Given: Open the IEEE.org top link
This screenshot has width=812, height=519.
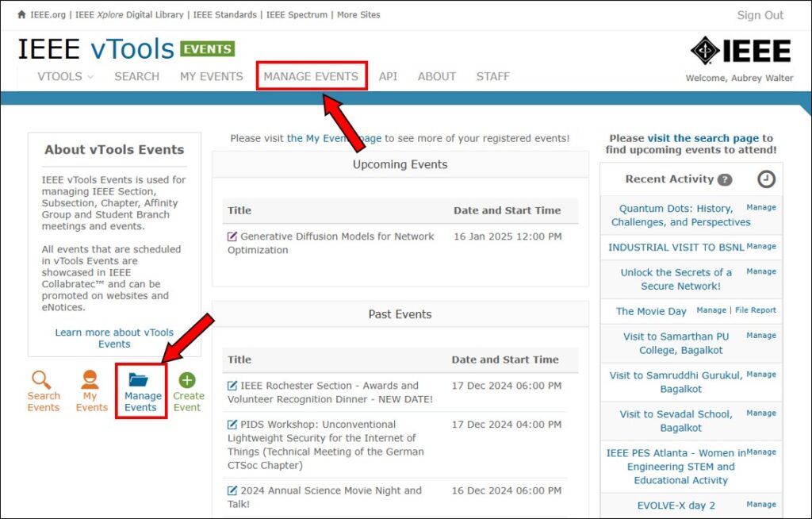Looking at the screenshot, I should coord(48,15).
